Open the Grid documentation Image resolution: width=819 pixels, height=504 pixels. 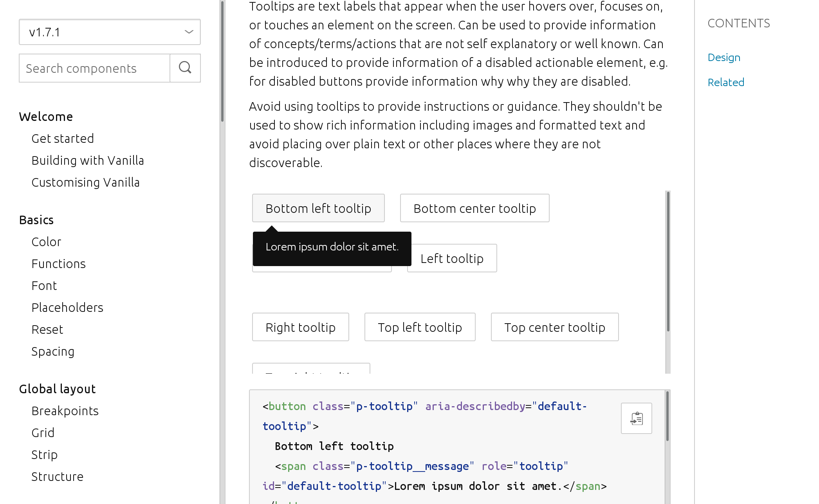[x=43, y=432]
